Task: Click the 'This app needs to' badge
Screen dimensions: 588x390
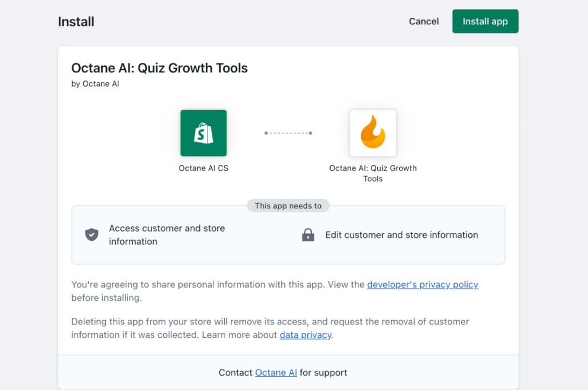Action: tap(288, 206)
